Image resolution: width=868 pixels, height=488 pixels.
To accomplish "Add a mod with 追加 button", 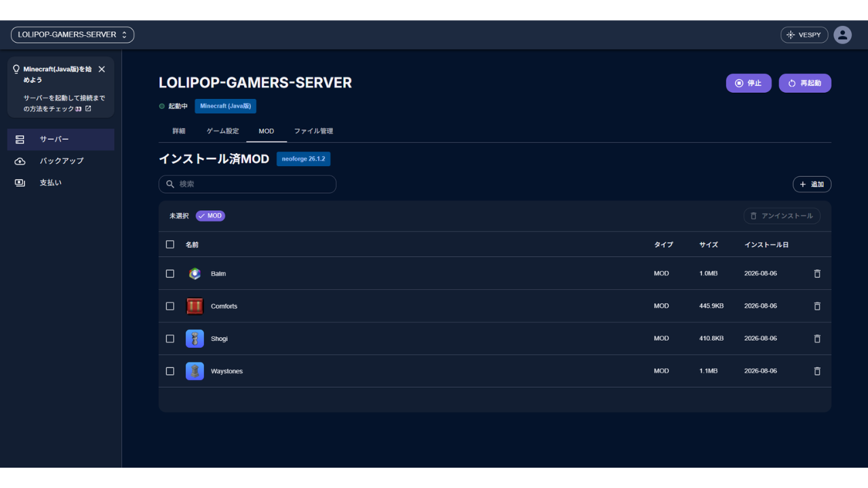I will [x=812, y=184].
